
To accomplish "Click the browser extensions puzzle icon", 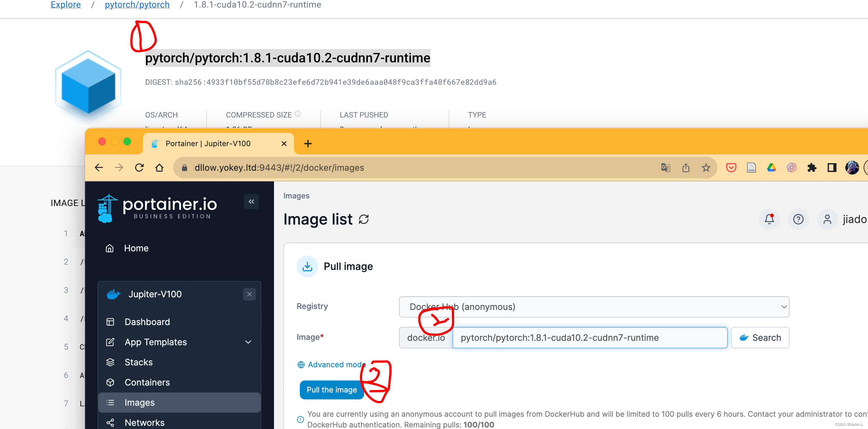I will click(812, 168).
